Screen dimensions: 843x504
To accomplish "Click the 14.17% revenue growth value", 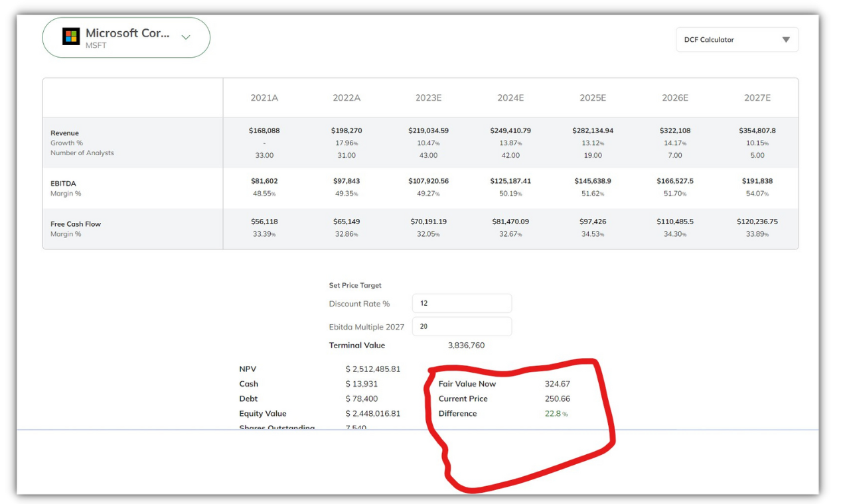I will 675,143.
